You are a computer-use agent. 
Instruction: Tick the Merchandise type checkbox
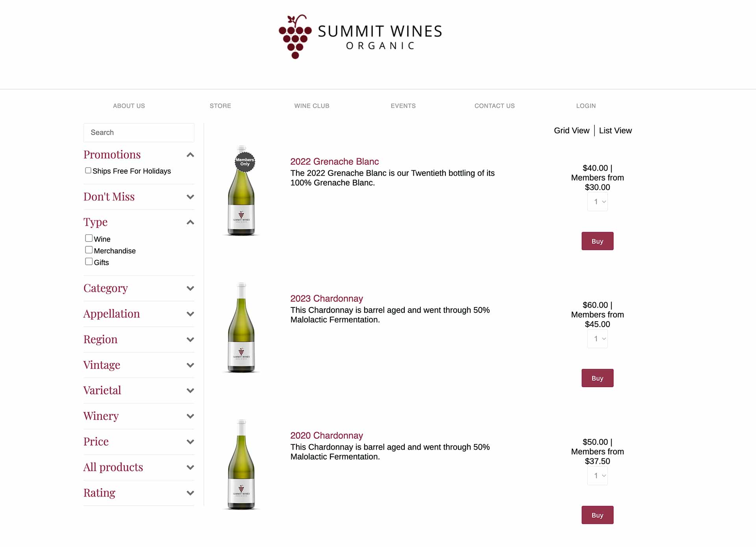click(89, 250)
